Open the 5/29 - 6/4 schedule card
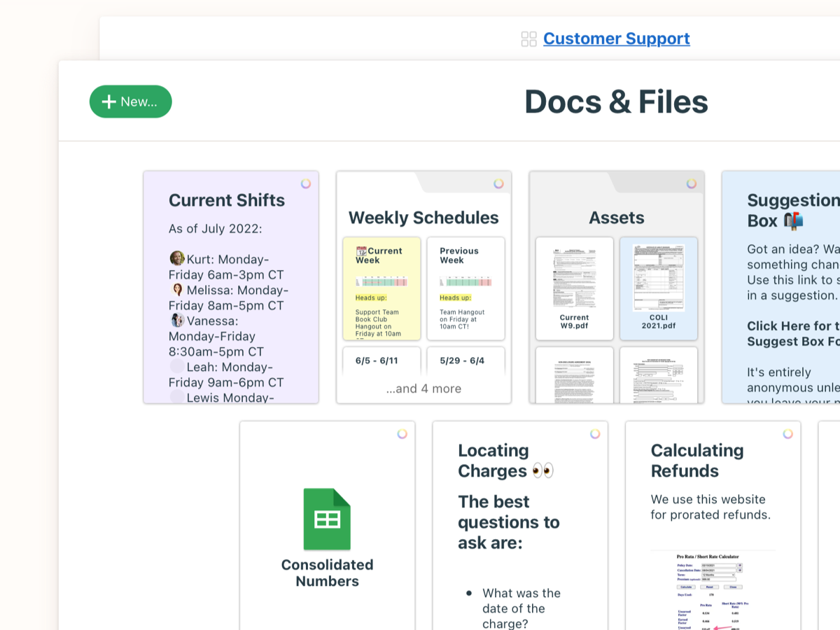 tap(466, 360)
